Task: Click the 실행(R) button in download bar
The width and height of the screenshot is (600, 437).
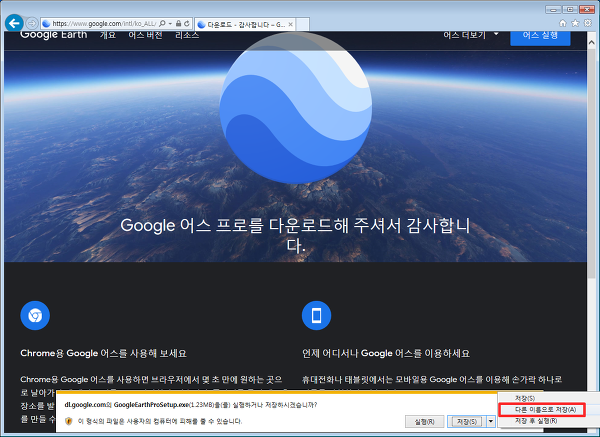Action: 424,422
